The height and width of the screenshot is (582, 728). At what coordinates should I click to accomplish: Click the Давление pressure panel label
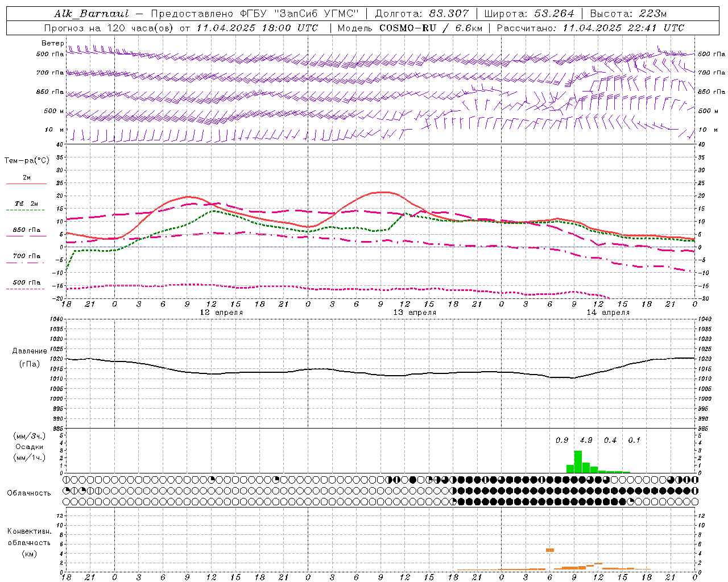tap(30, 351)
